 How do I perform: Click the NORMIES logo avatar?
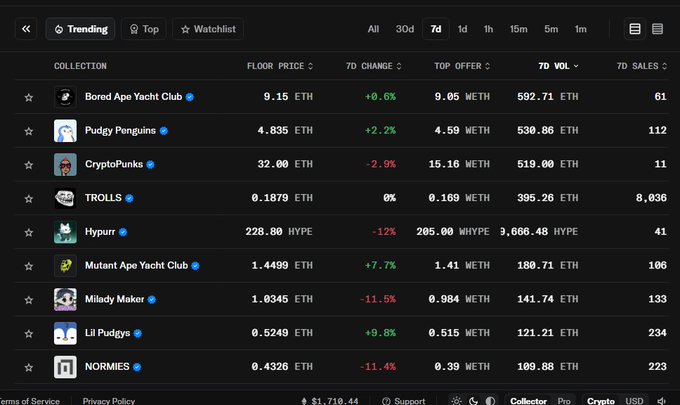pos(65,367)
